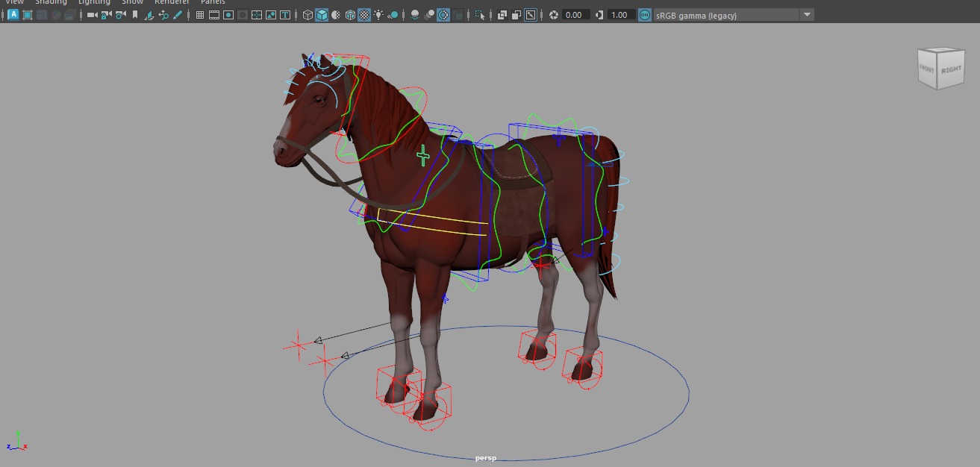
Task: Click the select camera icon
Action: pyautogui.click(x=92, y=15)
